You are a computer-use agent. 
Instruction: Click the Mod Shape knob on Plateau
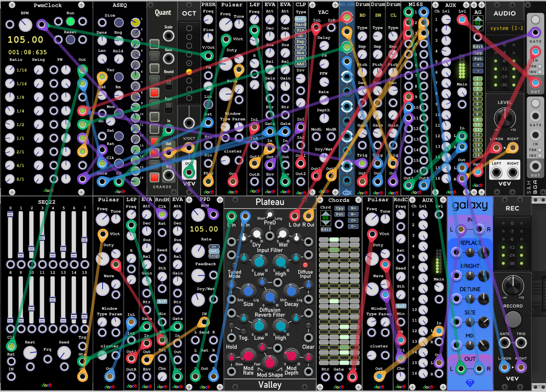point(270,363)
